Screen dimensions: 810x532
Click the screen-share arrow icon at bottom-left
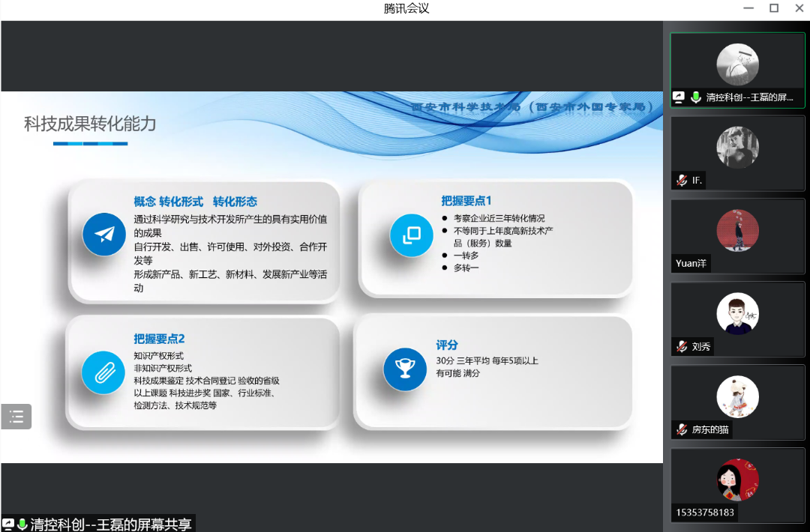point(7,524)
